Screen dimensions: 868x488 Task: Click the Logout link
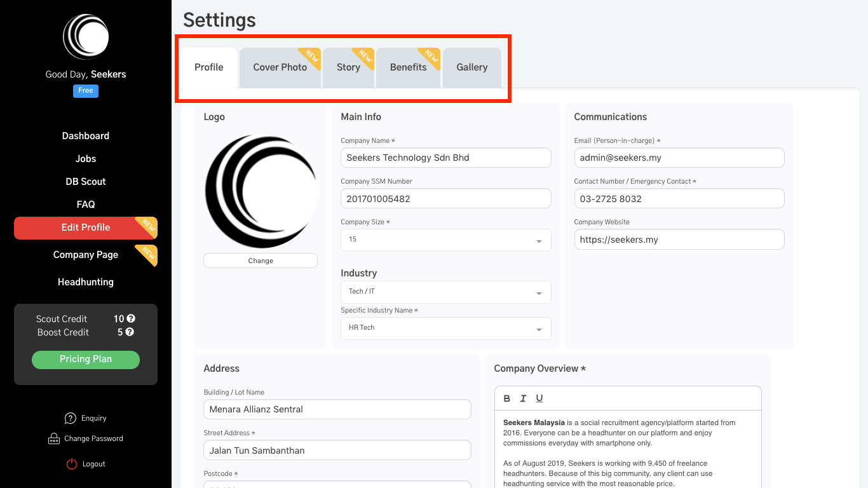[94, 464]
